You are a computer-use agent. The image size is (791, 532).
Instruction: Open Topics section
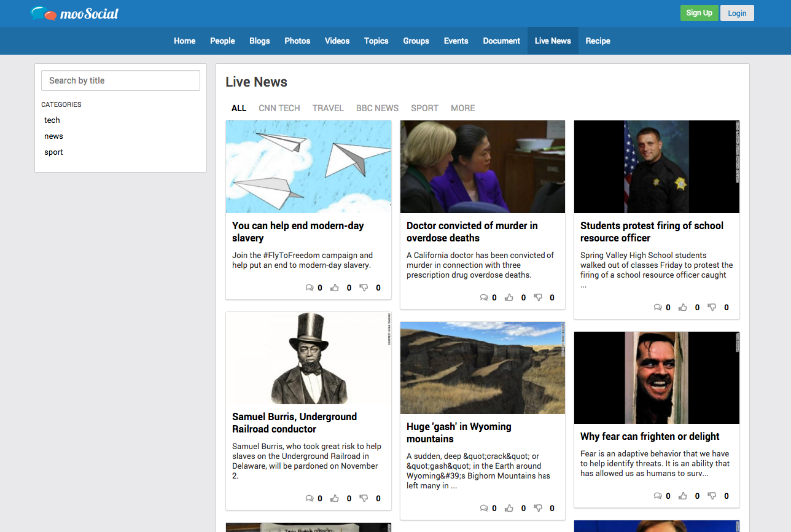(x=376, y=41)
